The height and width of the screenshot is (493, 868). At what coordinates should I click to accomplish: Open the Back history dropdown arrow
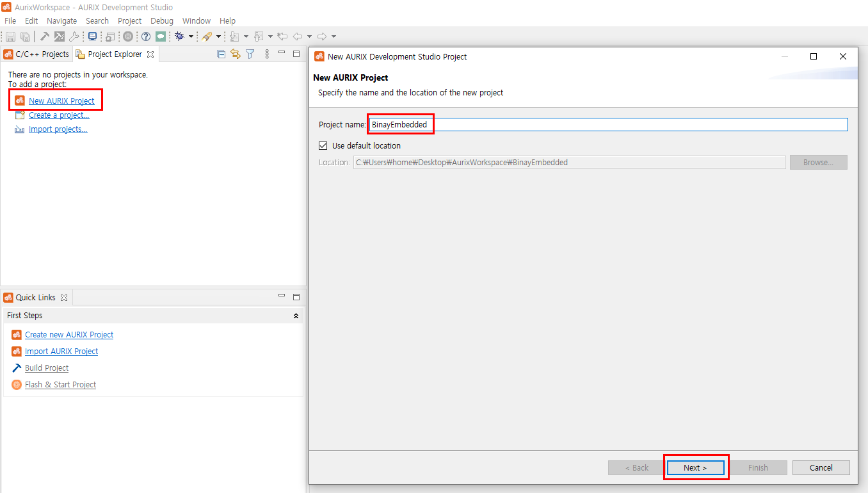[x=309, y=36]
